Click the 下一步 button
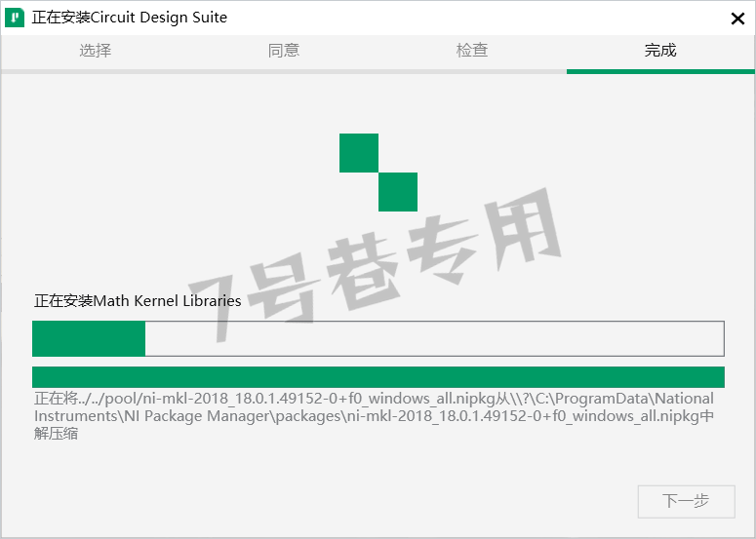The image size is (756, 539). [x=686, y=501]
